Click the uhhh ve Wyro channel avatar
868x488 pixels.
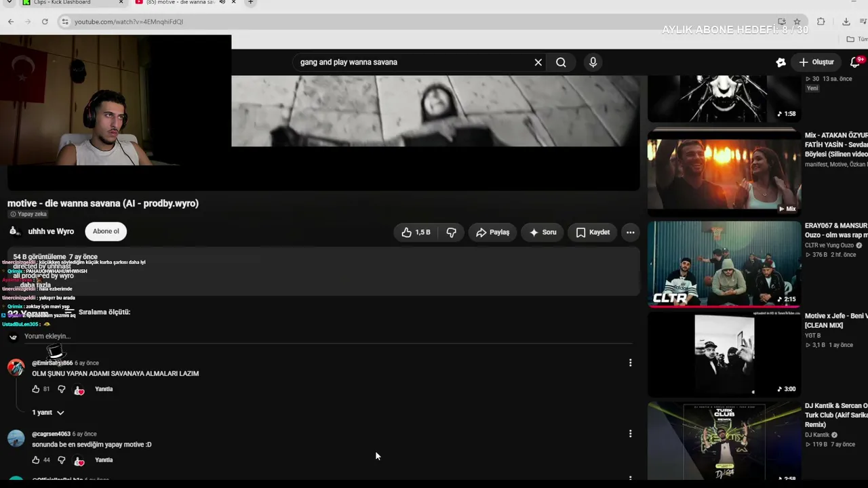14,231
